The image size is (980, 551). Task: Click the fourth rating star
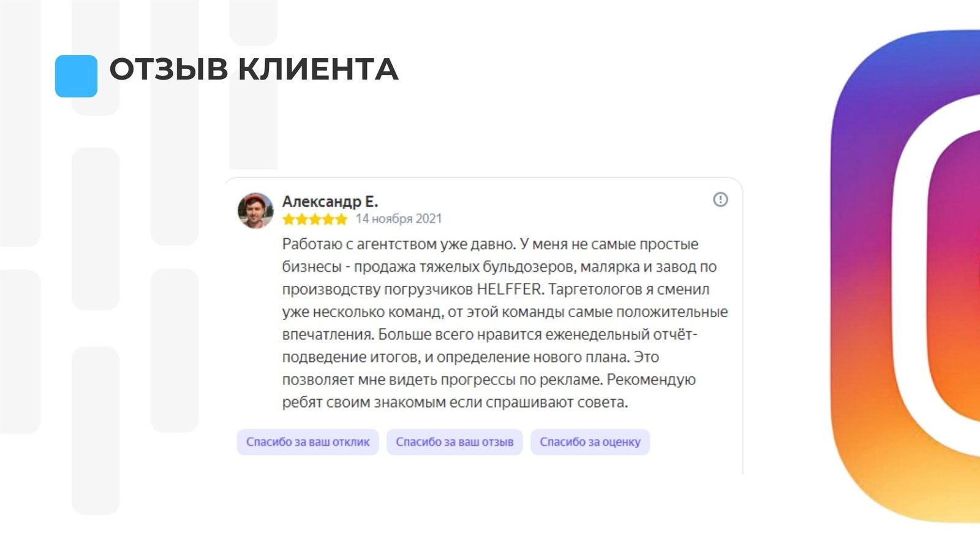[328, 219]
